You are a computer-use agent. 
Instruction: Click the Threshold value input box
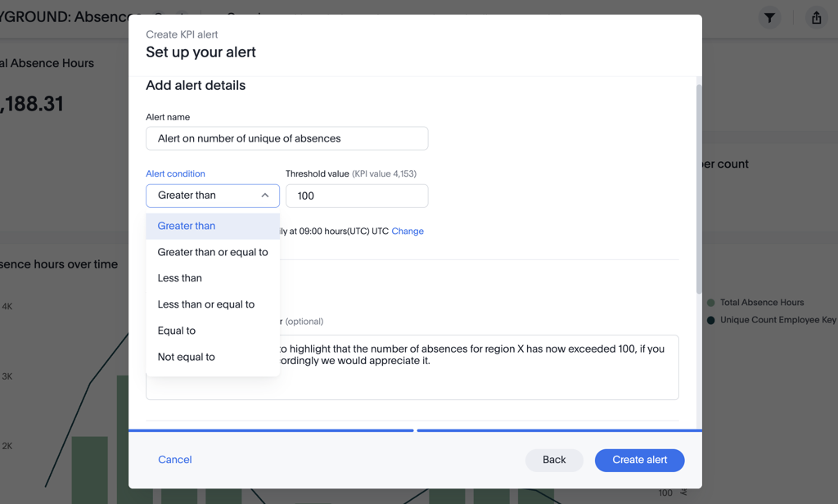[x=356, y=196]
